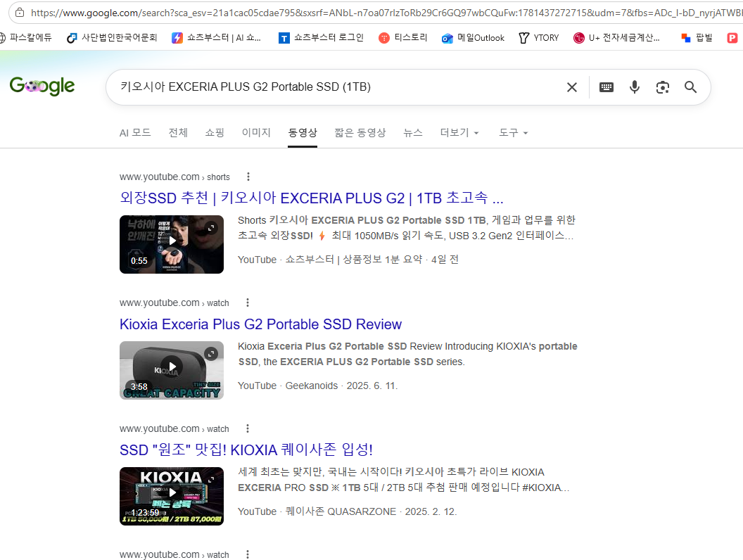Click the "퀘이사존 QUASARZONE · 2025. 2. 12." text
The height and width of the screenshot is (560, 743).
tap(371, 511)
